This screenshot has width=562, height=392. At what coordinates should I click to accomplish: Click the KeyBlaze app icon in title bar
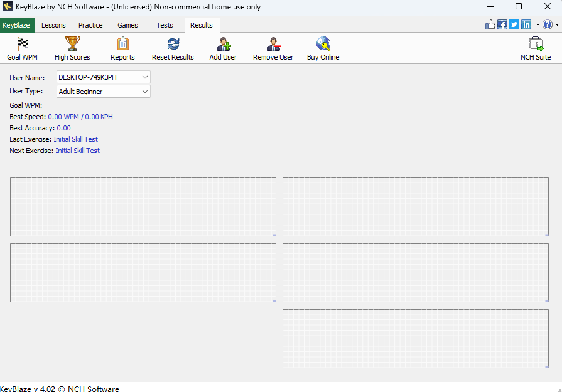tap(7, 6)
